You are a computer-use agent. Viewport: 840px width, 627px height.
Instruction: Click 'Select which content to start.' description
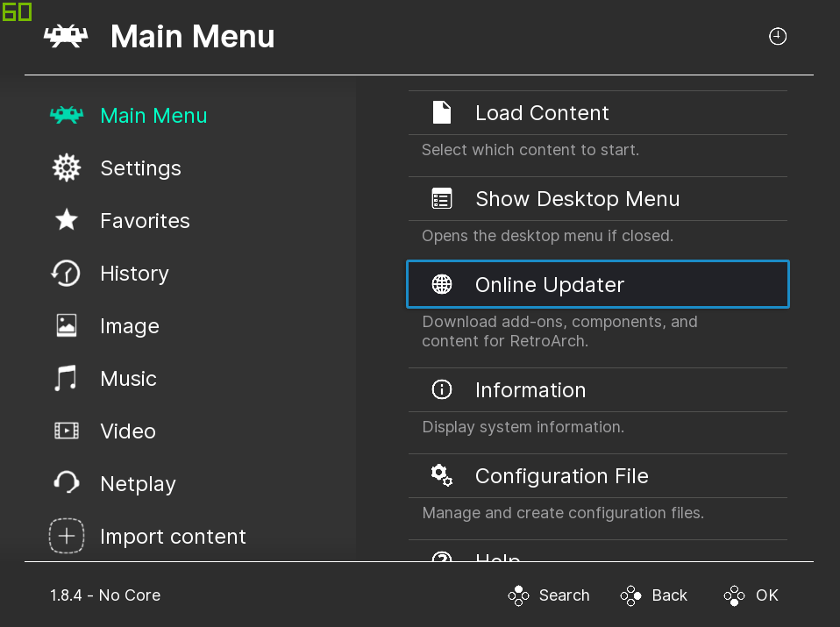[530, 149]
